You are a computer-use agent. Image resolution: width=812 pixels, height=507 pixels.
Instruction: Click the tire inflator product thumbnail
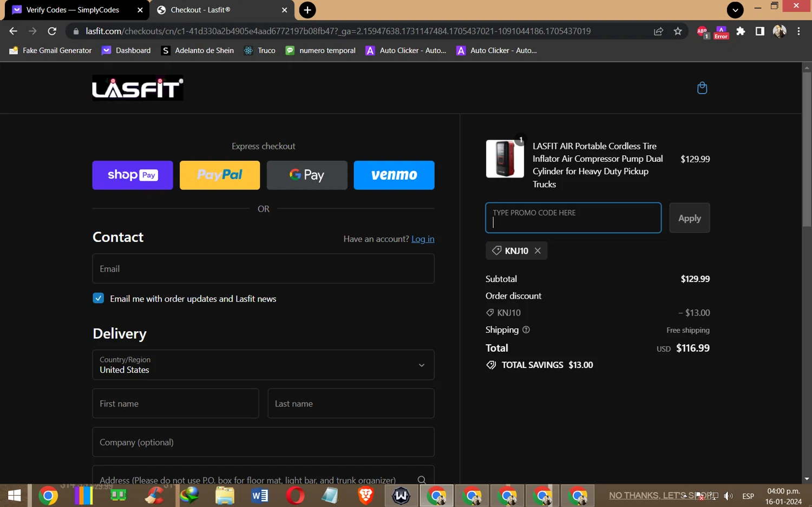[x=505, y=159]
